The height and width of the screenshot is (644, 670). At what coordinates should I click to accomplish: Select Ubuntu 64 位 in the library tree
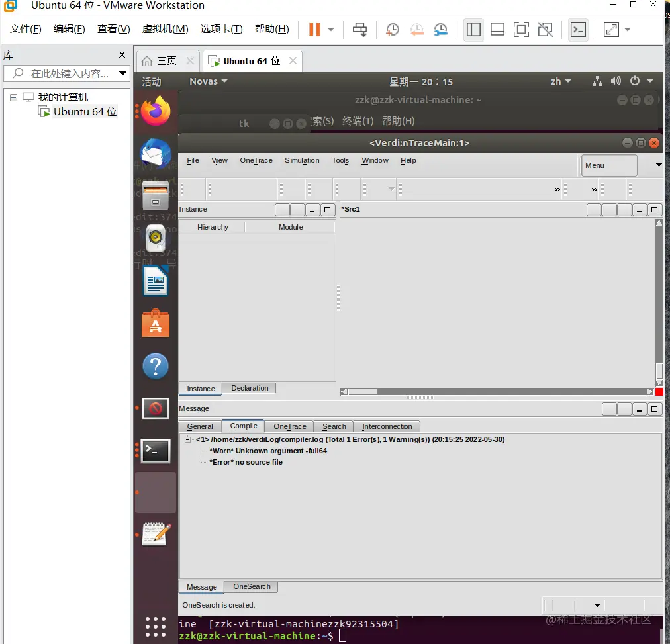(x=85, y=111)
